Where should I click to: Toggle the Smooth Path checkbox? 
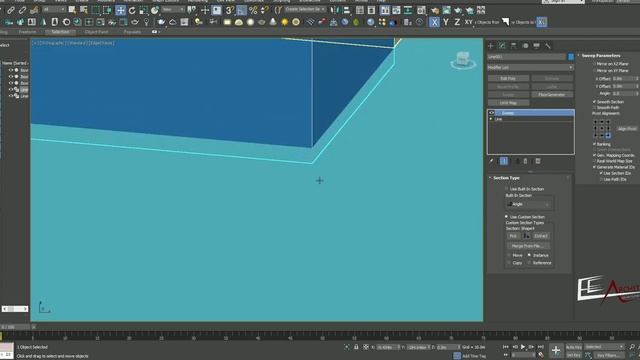(x=594, y=107)
